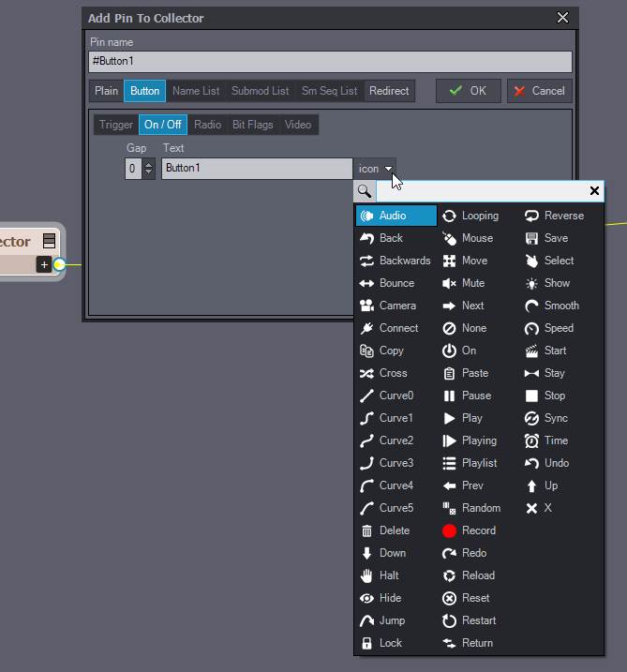Switch button type to Trigger
This screenshot has height=672, width=627.
coord(116,125)
